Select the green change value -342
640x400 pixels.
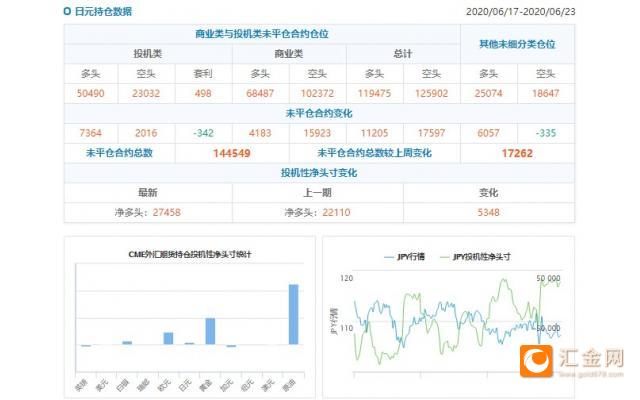pos(203,133)
